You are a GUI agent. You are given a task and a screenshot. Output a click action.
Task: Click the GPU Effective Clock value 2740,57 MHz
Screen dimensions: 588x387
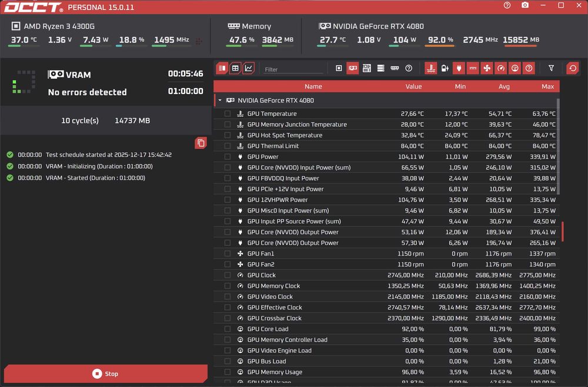coord(405,307)
